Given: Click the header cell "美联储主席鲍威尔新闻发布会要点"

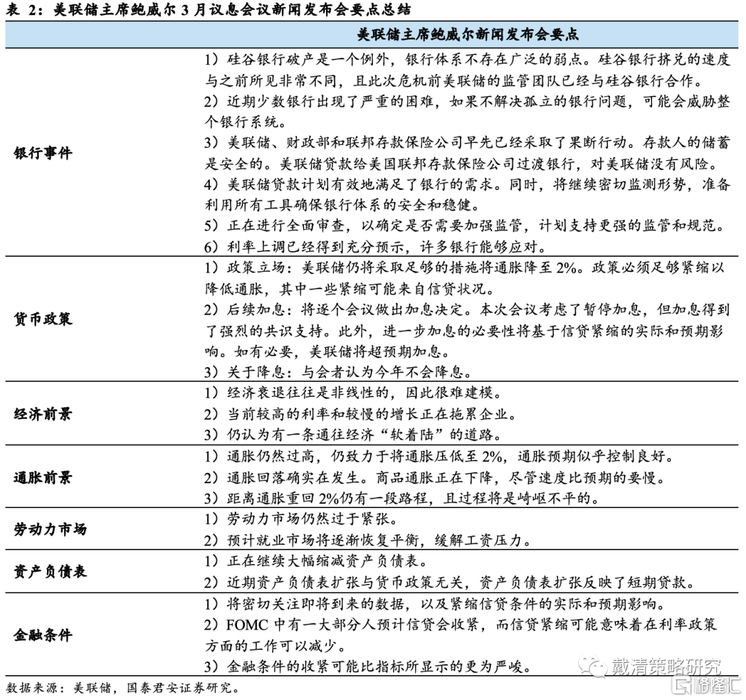Looking at the screenshot, I should point(468,35).
